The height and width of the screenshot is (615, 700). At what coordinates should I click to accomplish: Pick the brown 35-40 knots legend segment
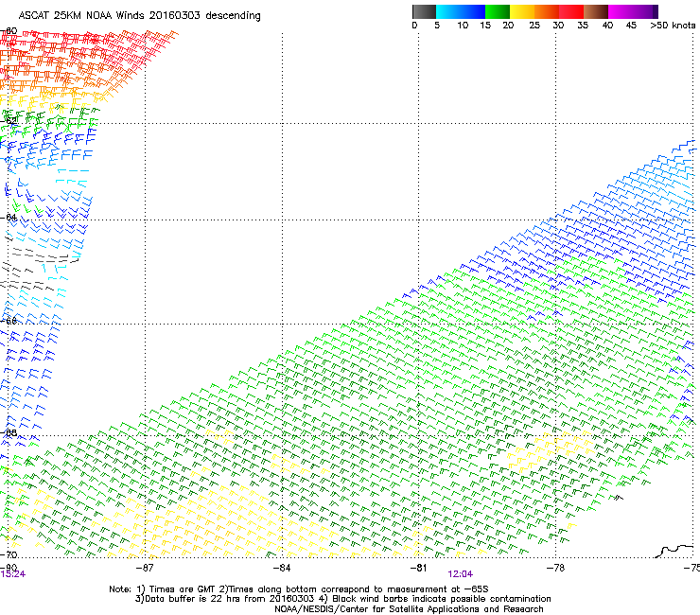point(596,11)
